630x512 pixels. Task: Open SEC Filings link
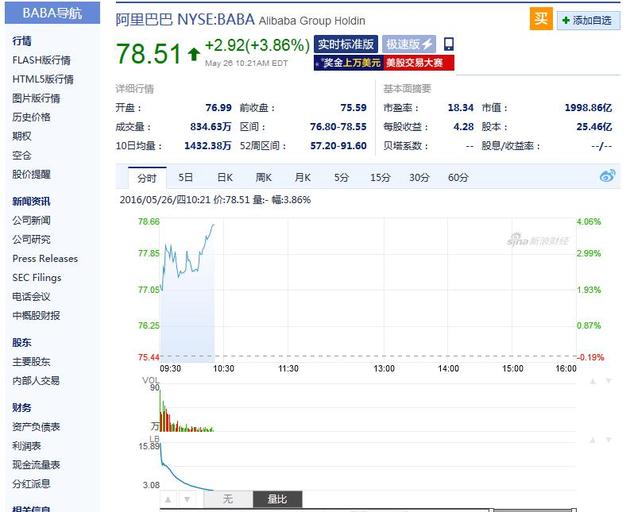point(37,278)
